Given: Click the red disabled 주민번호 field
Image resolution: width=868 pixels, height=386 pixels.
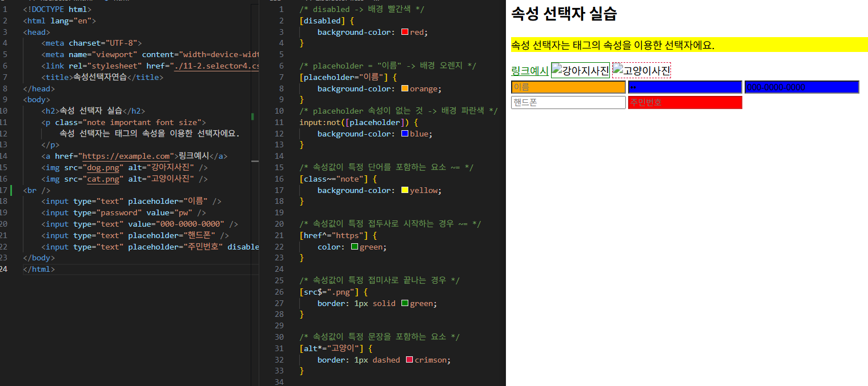Looking at the screenshot, I should 685,103.
